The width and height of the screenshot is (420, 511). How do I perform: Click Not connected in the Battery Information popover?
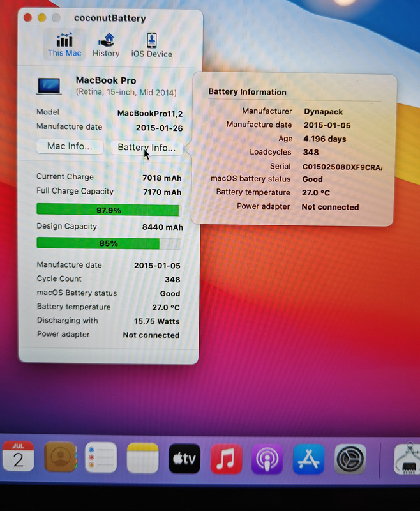(x=330, y=207)
